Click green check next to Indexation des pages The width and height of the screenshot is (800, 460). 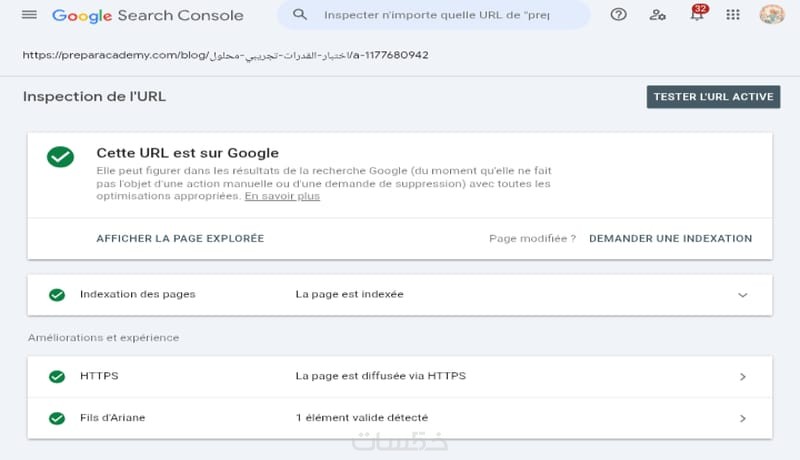pyautogui.click(x=57, y=295)
